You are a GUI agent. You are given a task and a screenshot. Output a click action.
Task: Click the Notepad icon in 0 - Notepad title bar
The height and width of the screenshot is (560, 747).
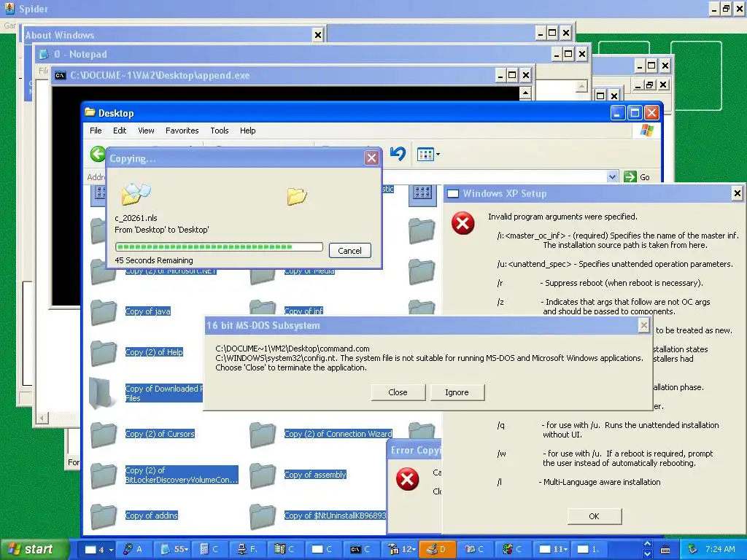point(44,54)
